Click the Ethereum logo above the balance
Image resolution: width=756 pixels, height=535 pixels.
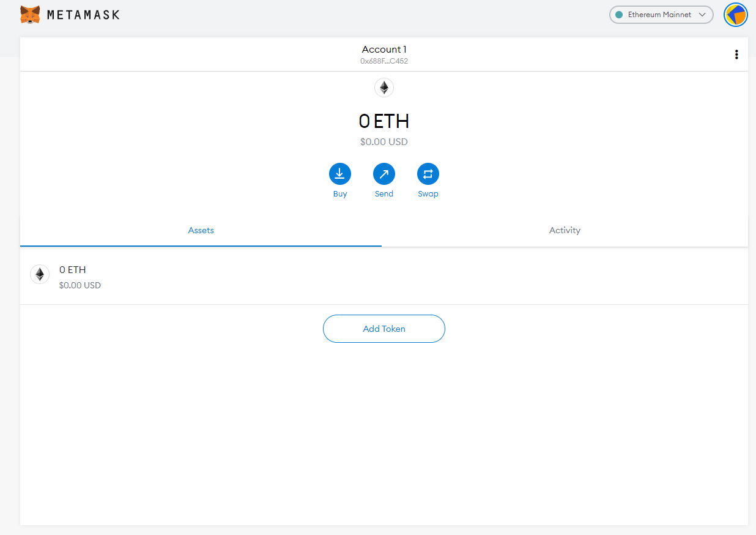coord(384,88)
